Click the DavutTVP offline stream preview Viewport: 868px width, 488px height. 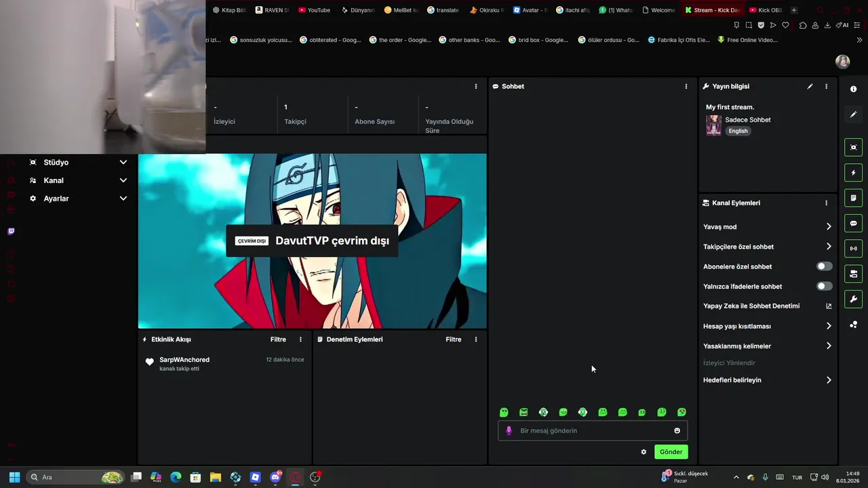pyautogui.click(x=312, y=241)
